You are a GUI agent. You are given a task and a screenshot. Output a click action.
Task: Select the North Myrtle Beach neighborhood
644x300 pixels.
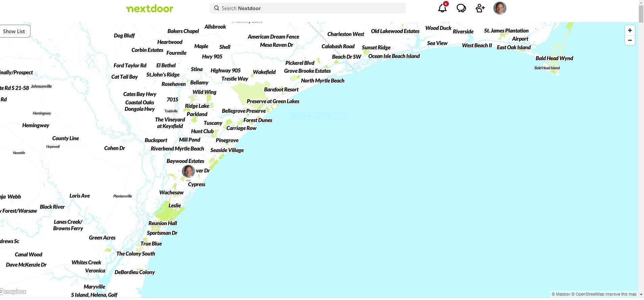click(322, 81)
